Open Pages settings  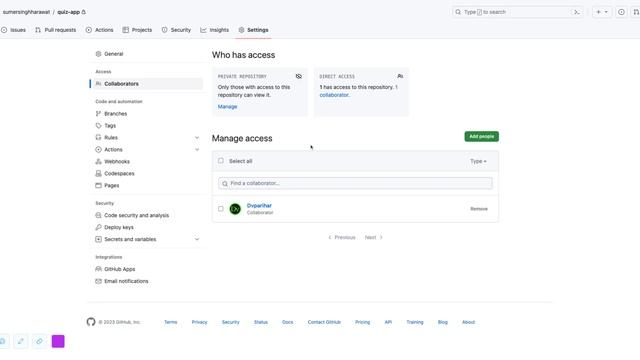111,185
